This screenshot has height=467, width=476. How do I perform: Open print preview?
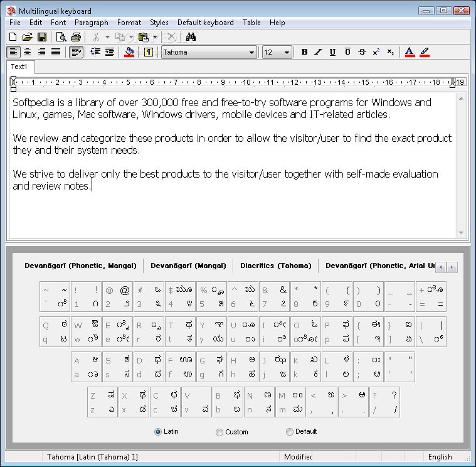point(61,37)
